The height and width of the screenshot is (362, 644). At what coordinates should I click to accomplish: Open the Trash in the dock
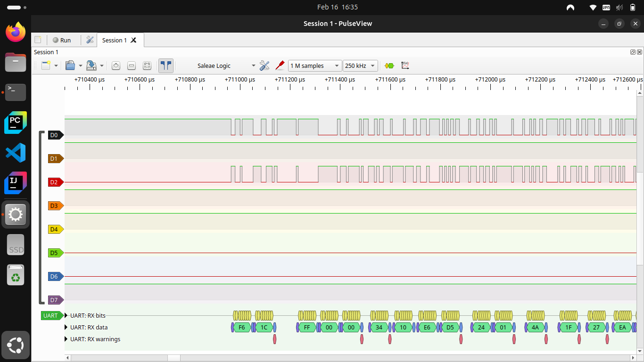click(x=16, y=275)
